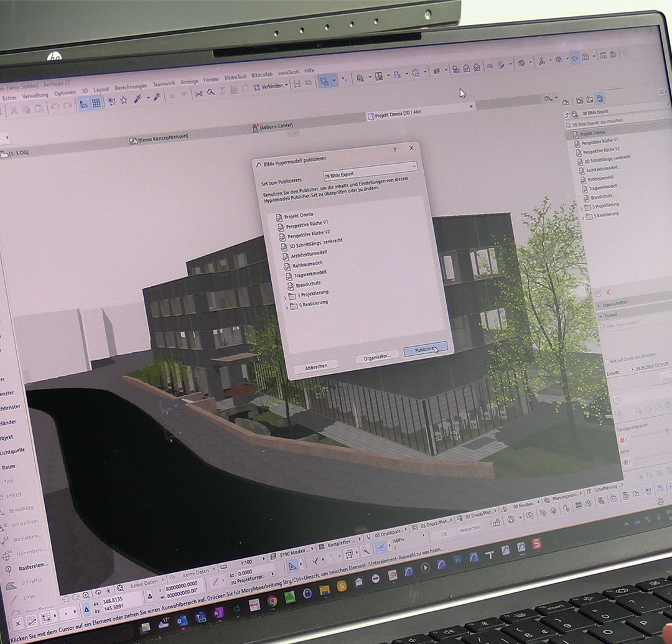Expand the '5 Realisierung' folder in the dialog
Viewport: 672px width, 644px height.
pyautogui.click(x=287, y=307)
